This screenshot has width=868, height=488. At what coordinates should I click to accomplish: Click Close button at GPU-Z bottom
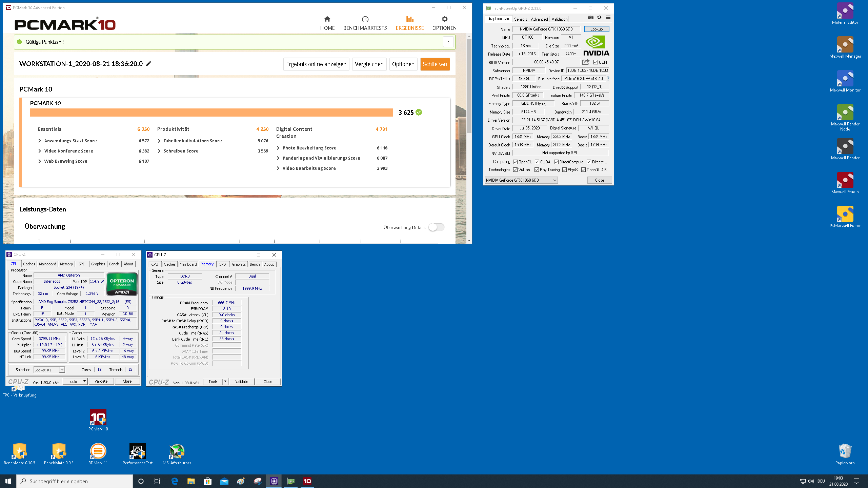point(599,180)
